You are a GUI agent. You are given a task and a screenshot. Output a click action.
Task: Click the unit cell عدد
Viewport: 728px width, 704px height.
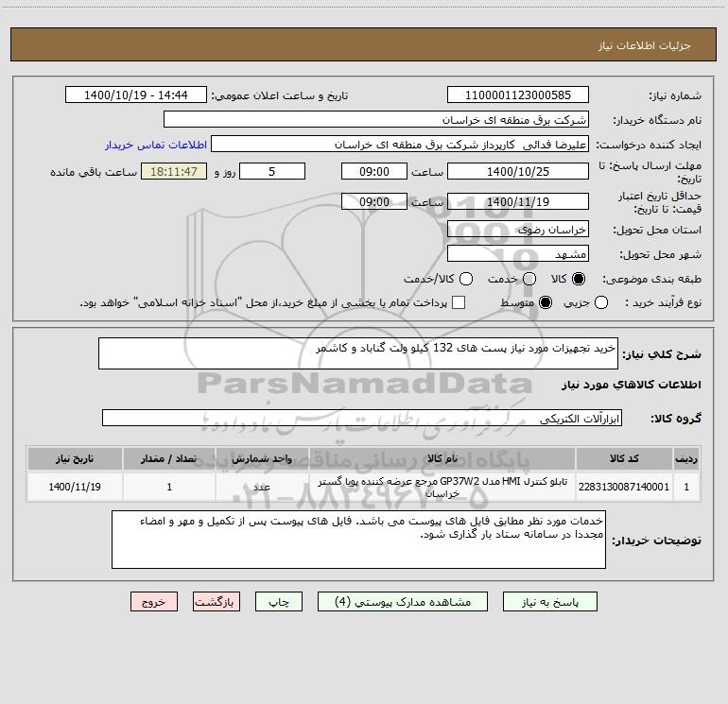(x=262, y=487)
